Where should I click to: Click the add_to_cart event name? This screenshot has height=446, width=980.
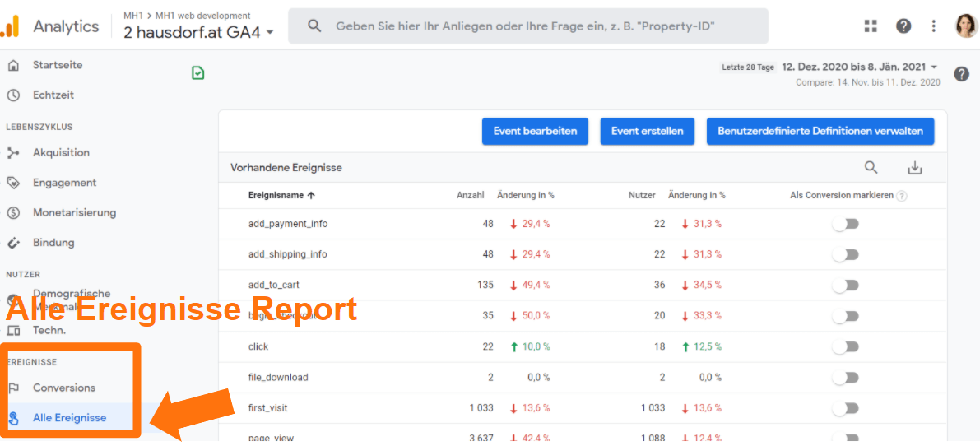pyautogui.click(x=274, y=285)
